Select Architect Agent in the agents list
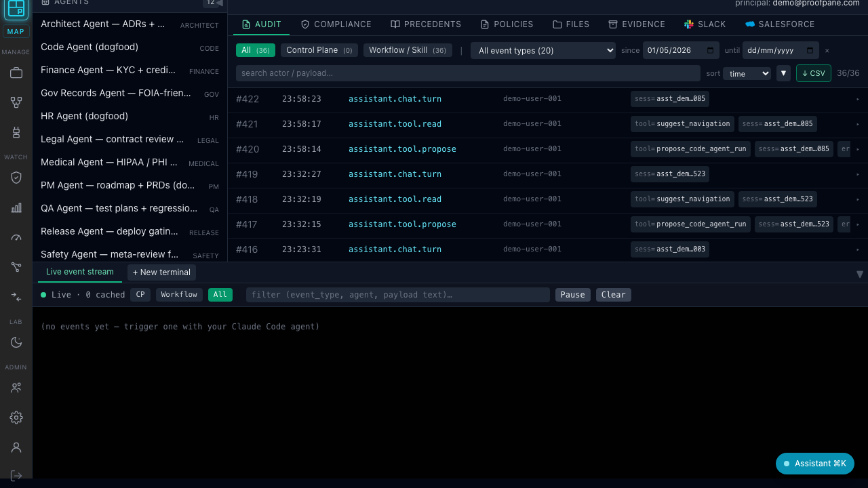 [130, 24]
